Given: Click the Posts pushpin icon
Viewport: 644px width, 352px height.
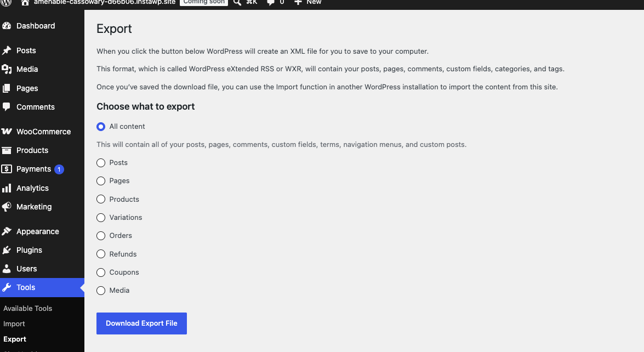Looking at the screenshot, I should 7,50.
